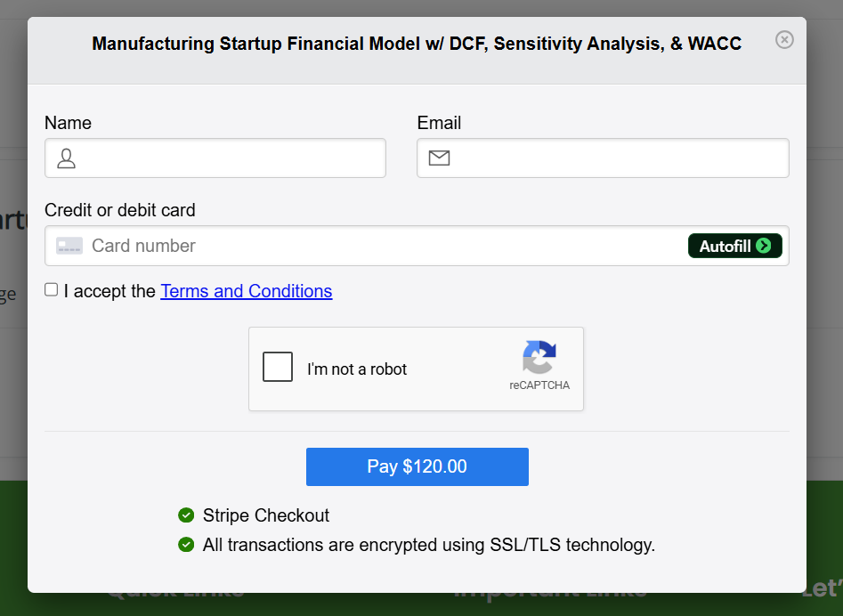Focus the Name input field
843x616 pixels.
pyautogui.click(x=215, y=158)
